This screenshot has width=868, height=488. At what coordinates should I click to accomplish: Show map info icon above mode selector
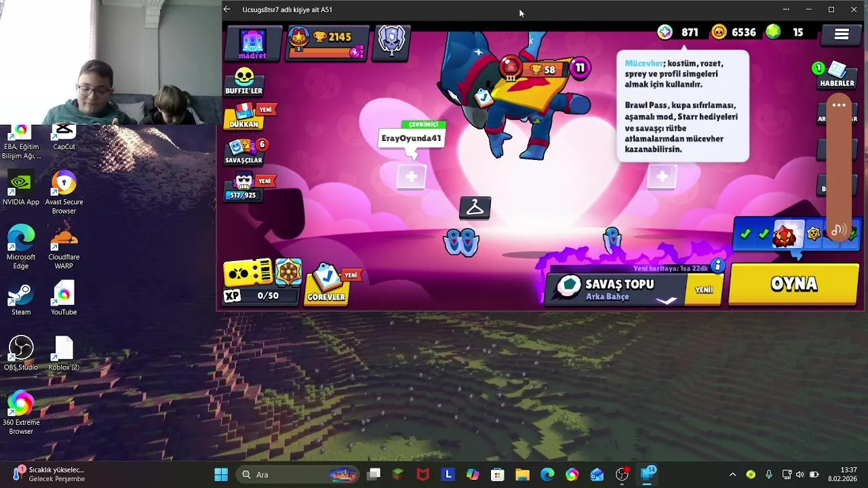click(717, 266)
